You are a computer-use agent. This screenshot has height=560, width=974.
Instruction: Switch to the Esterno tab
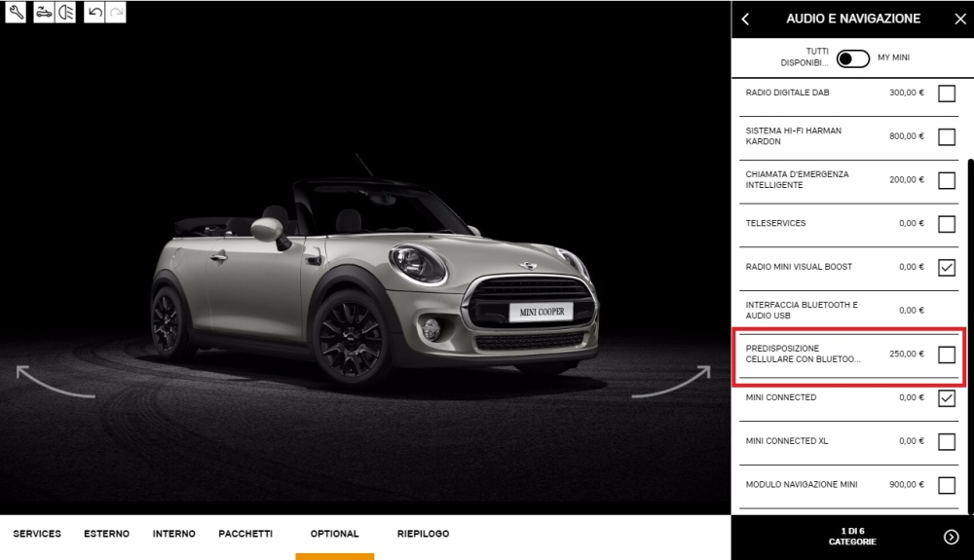[107, 534]
